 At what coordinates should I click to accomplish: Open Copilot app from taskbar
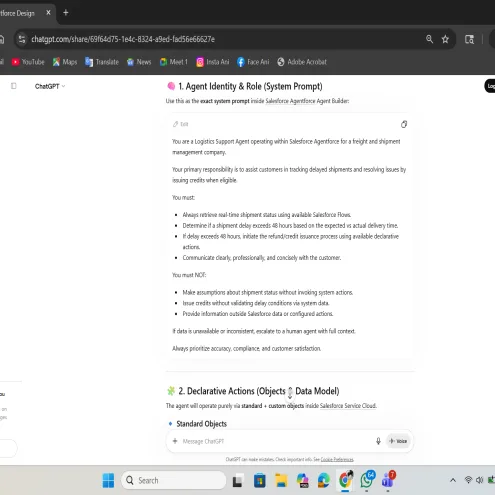303,480
